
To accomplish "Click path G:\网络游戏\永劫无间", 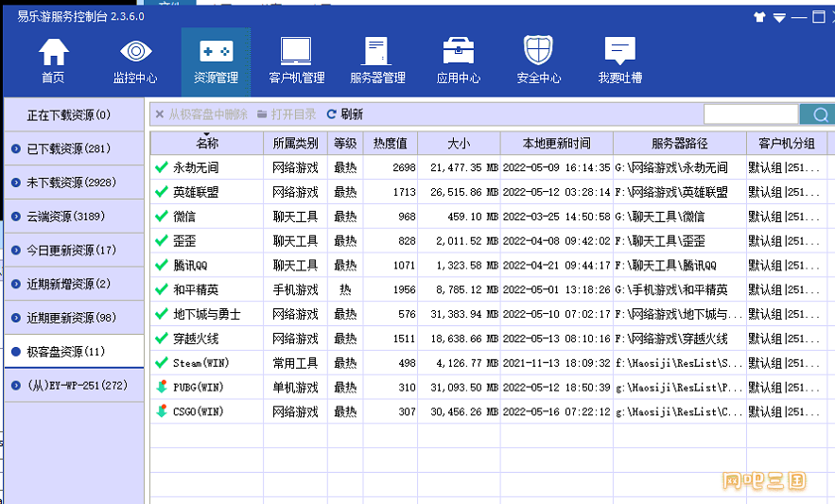I will [671, 167].
